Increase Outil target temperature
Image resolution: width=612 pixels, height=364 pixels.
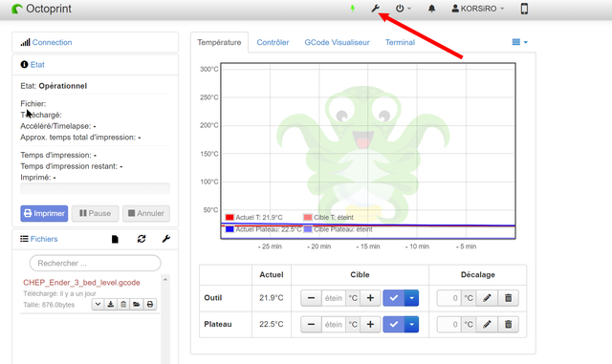(x=370, y=298)
